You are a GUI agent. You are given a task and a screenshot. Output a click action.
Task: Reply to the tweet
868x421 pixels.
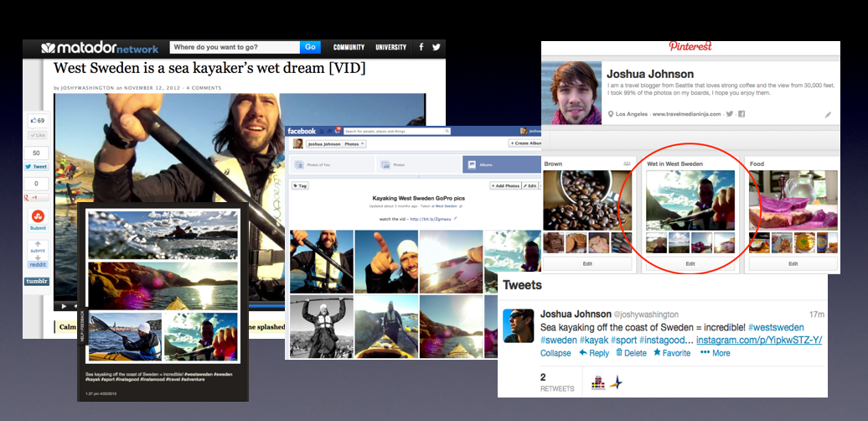(x=594, y=353)
